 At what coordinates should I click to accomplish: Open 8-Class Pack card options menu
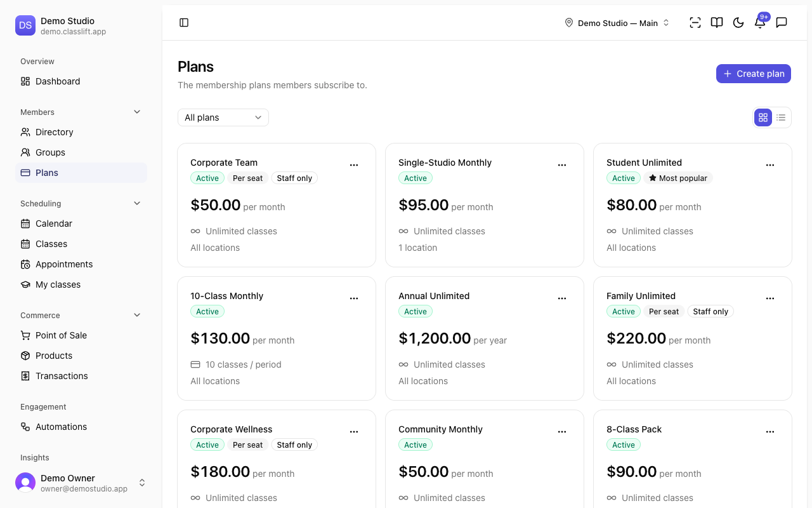(770, 432)
